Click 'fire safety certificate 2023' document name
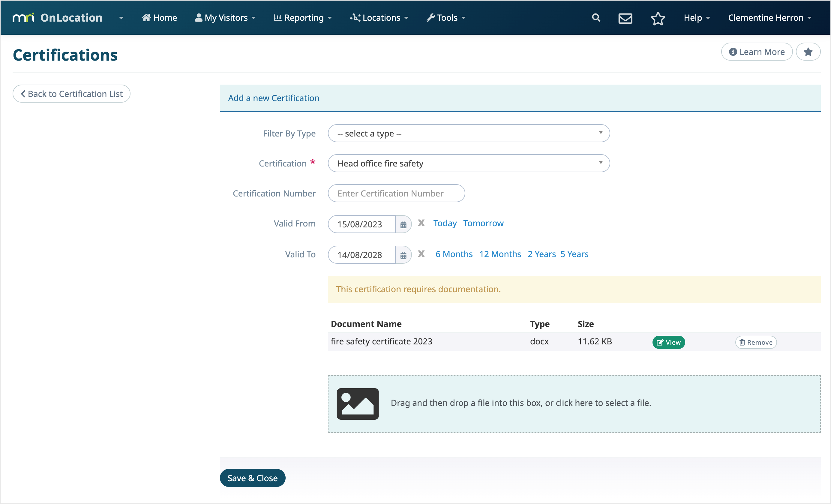The height and width of the screenshot is (504, 831). pyautogui.click(x=381, y=341)
